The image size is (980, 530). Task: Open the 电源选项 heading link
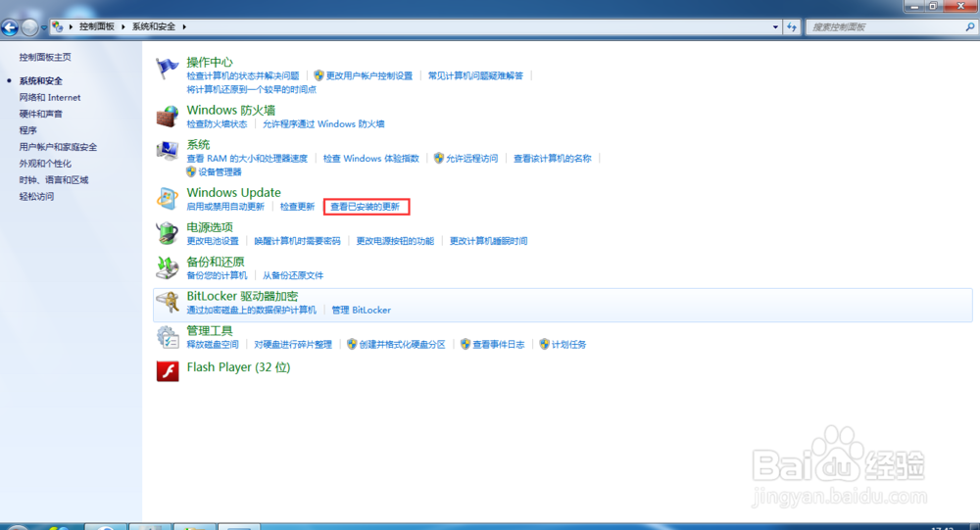[x=210, y=227]
